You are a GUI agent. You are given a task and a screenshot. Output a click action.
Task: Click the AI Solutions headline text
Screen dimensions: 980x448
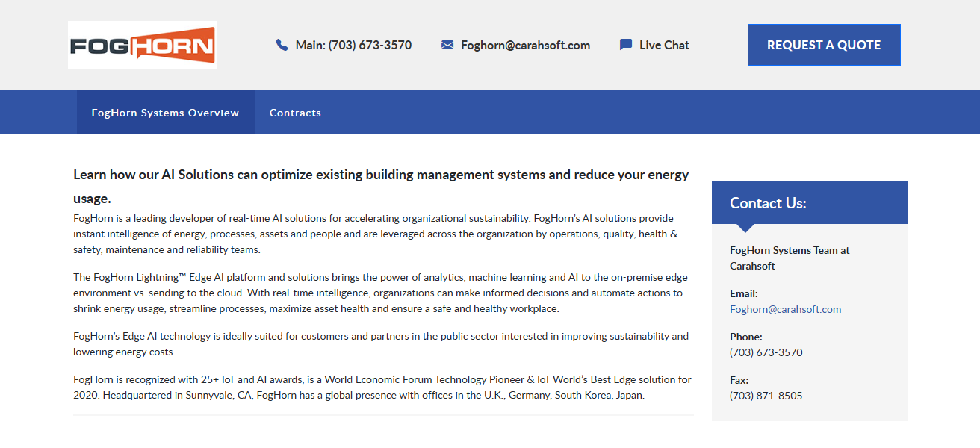pyautogui.click(x=381, y=175)
